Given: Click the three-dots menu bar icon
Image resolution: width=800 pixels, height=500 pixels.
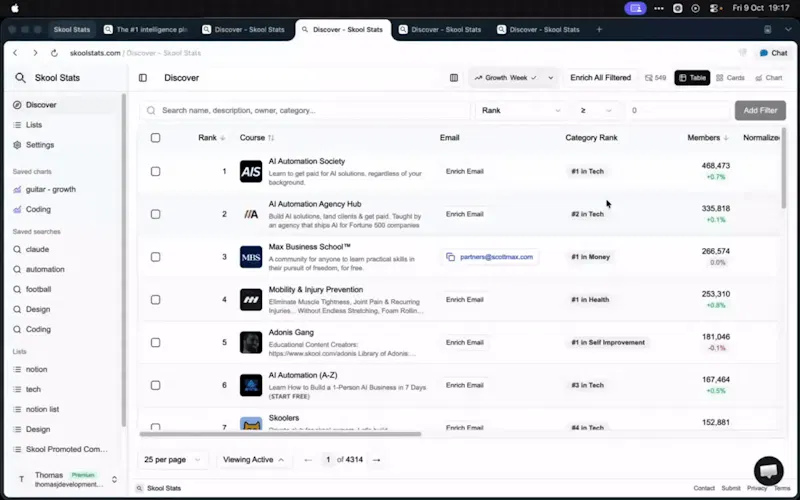Looking at the screenshot, I should tap(659, 8).
